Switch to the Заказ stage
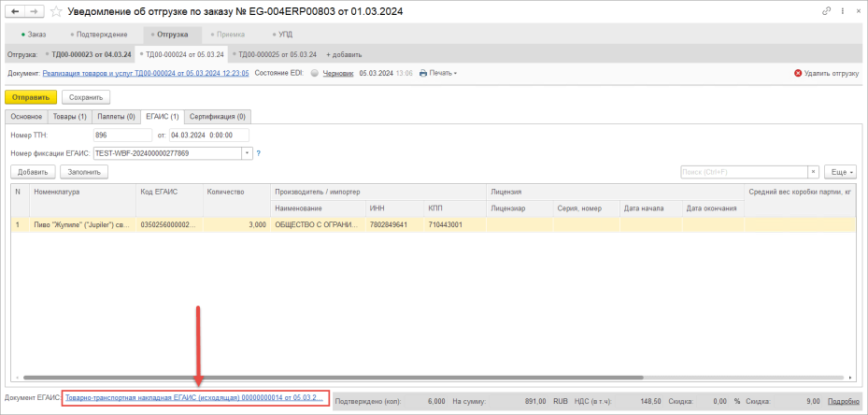The width and height of the screenshot is (868, 415). (x=34, y=35)
